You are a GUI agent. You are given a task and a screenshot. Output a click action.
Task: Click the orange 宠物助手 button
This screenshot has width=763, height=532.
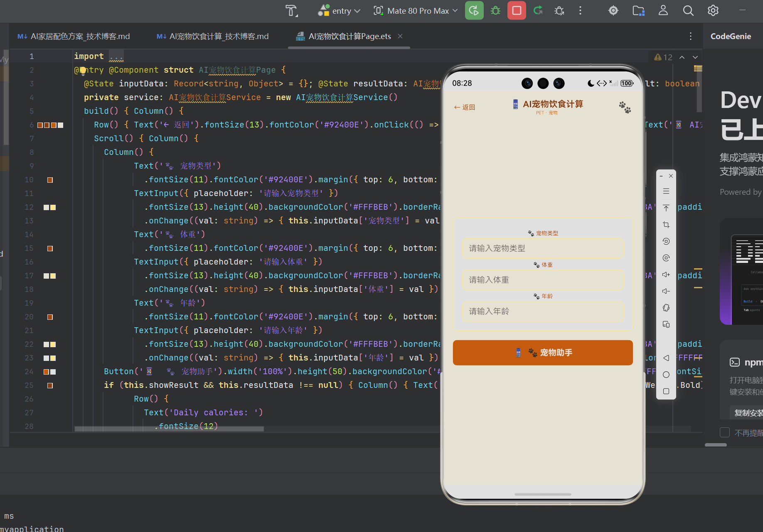pos(543,353)
